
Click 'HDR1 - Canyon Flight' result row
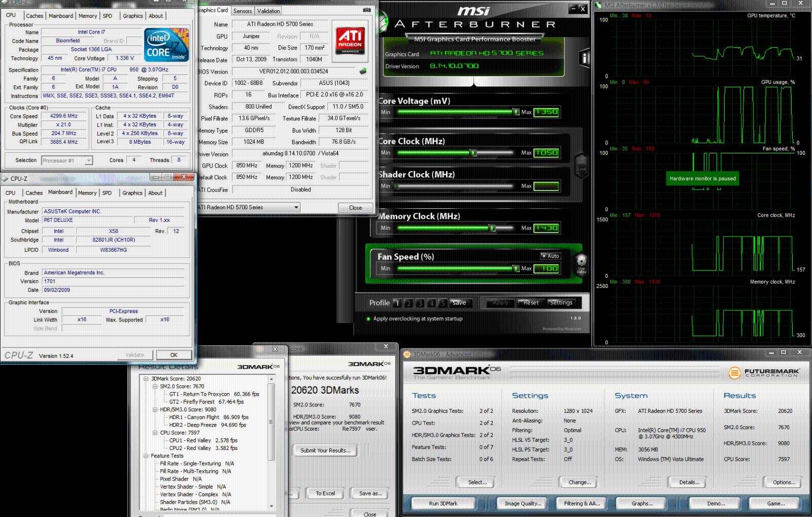(x=209, y=417)
